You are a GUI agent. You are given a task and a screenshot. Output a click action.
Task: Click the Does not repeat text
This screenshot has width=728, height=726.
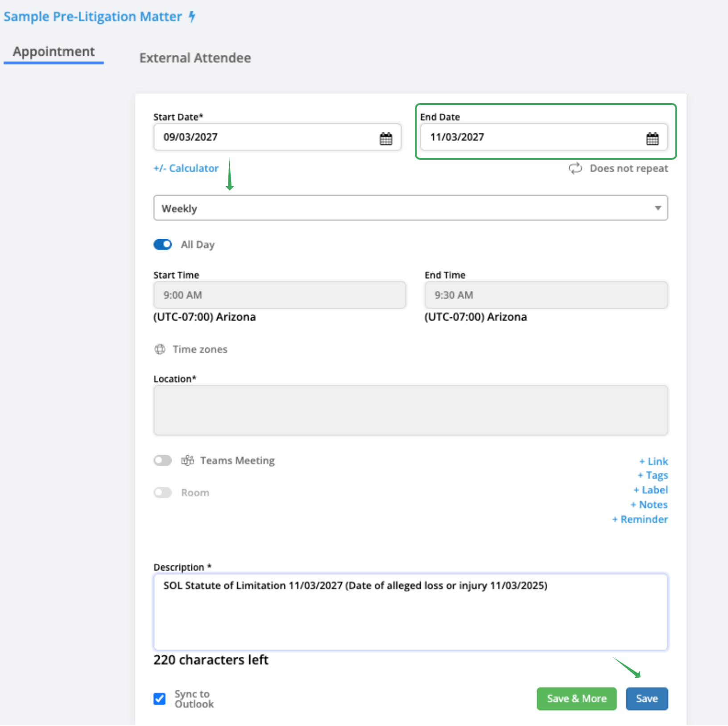click(629, 168)
